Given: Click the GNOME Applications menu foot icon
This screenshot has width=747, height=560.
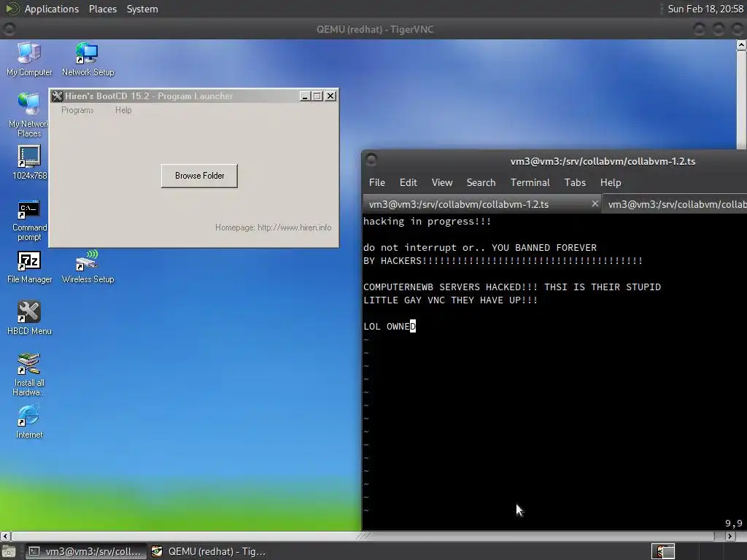Looking at the screenshot, I should [x=12, y=9].
